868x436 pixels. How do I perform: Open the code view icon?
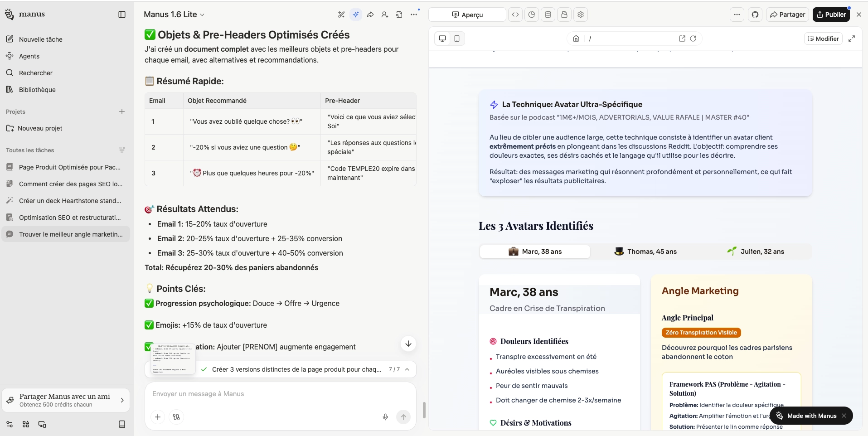pyautogui.click(x=515, y=15)
